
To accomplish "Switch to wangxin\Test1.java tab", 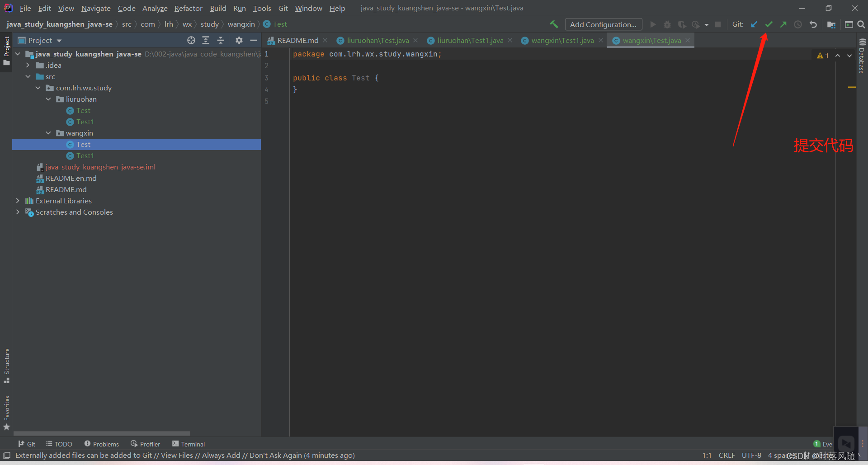I will pyautogui.click(x=562, y=40).
